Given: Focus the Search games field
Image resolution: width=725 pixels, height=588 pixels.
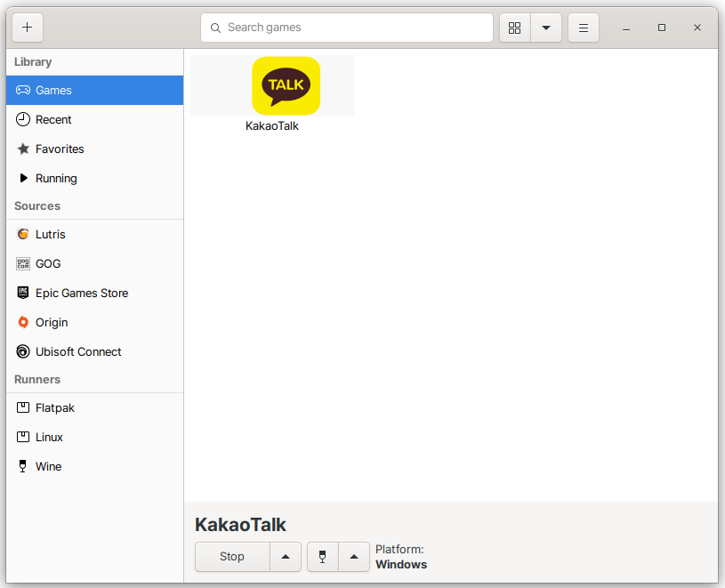Looking at the screenshot, I should [x=347, y=28].
